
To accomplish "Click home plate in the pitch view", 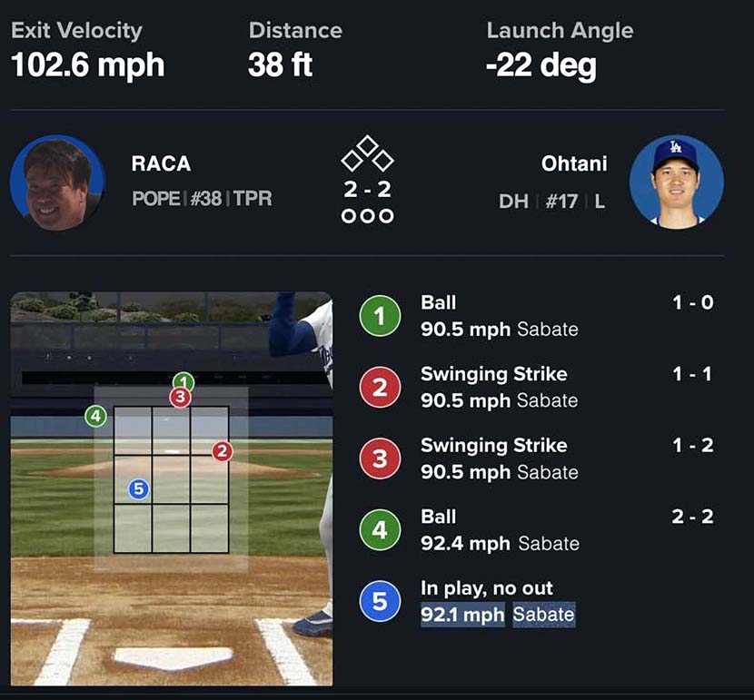I will [x=174, y=657].
